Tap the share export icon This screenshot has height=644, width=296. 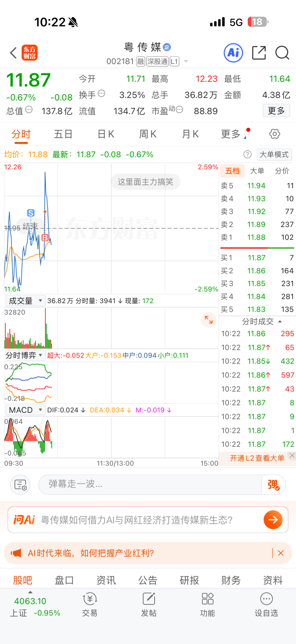coord(259,52)
